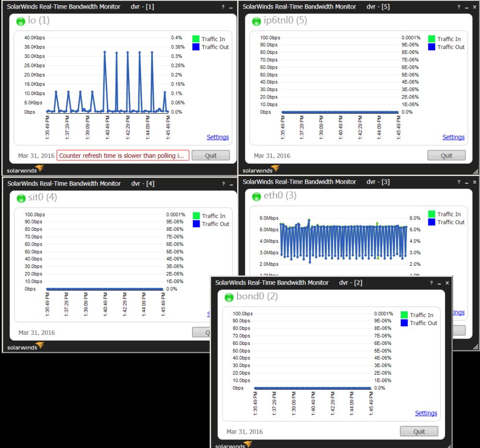480x448 pixels.
Task: Click the sit0 (4) interface title
Action: coord(43,197)
